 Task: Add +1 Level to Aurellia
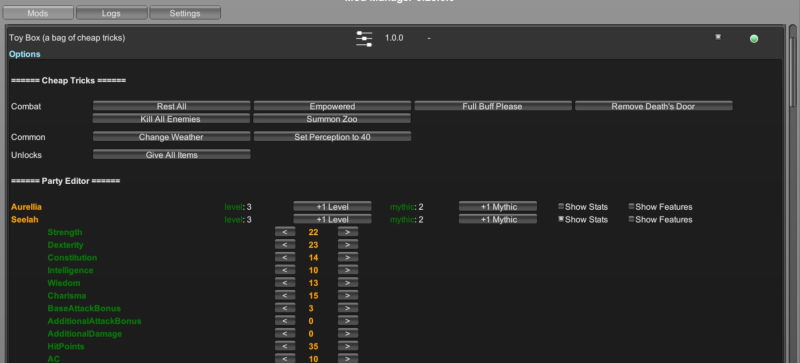[332, 206]
